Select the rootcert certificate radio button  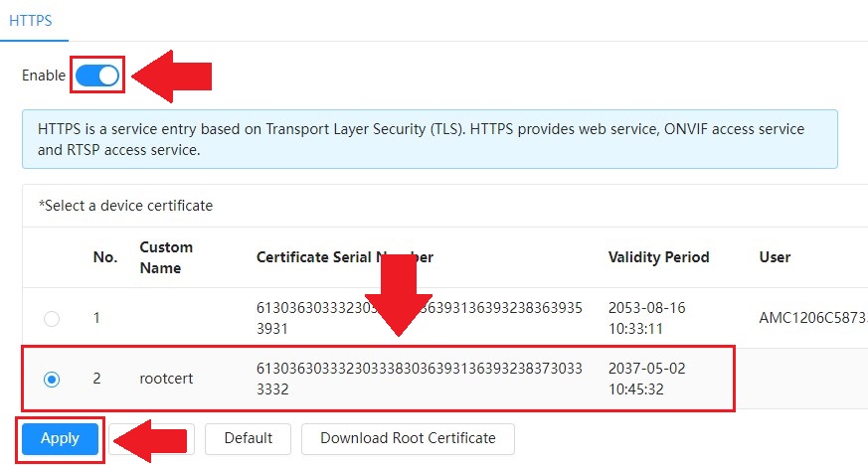coord(52,380)
